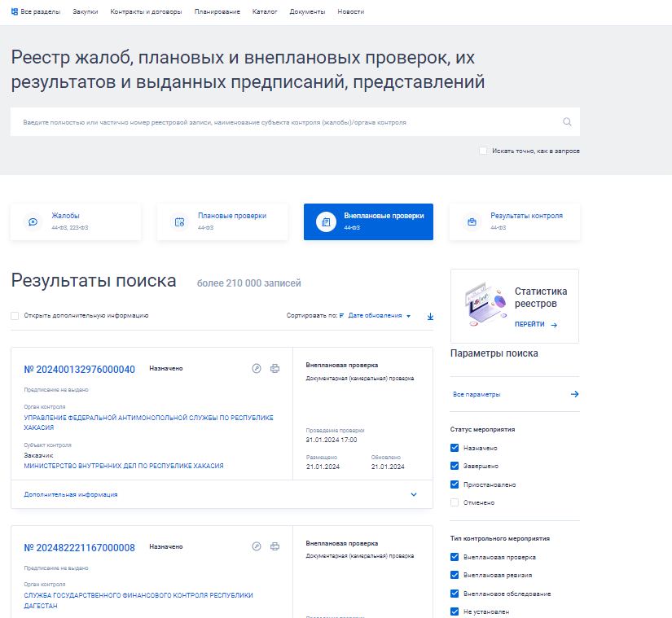Image resolution: width=672 pixels, height=618 pixels.
Task: Click the arrow next to 'Все параметры'
Action: point(575,393)
